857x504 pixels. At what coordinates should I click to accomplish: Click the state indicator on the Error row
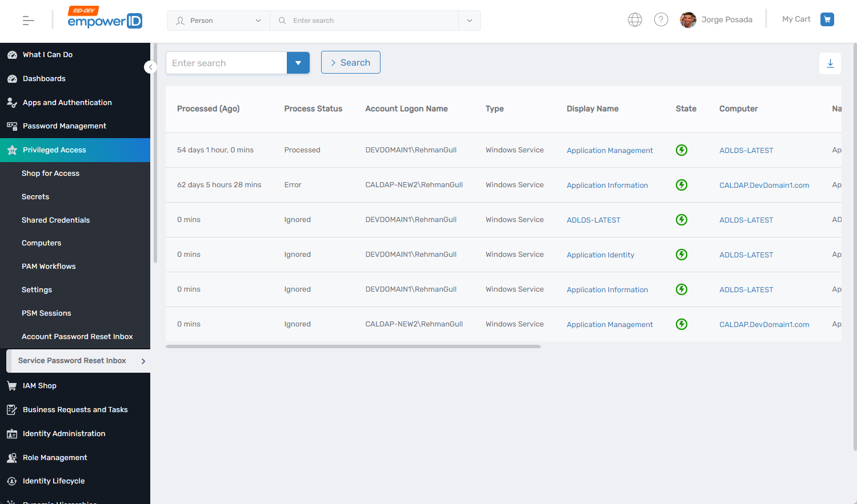coord(681,185)
